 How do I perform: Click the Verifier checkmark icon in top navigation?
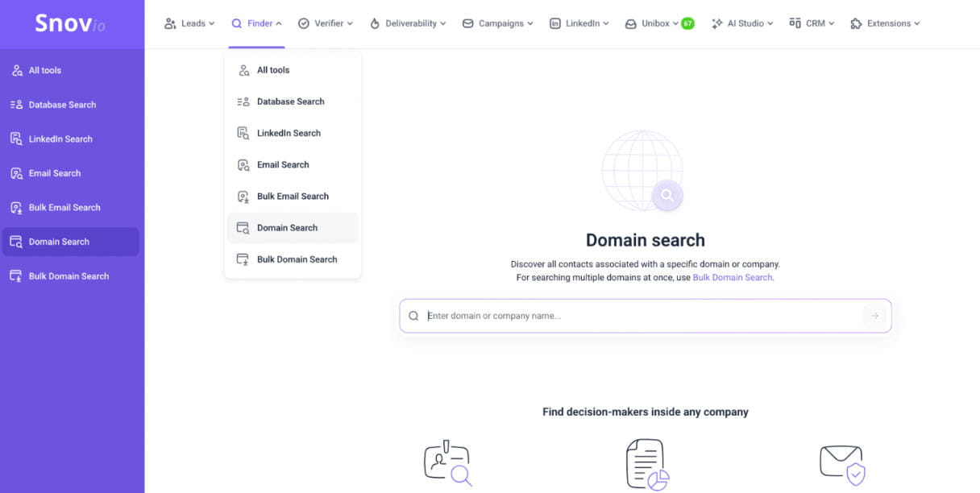click(304, 23)
